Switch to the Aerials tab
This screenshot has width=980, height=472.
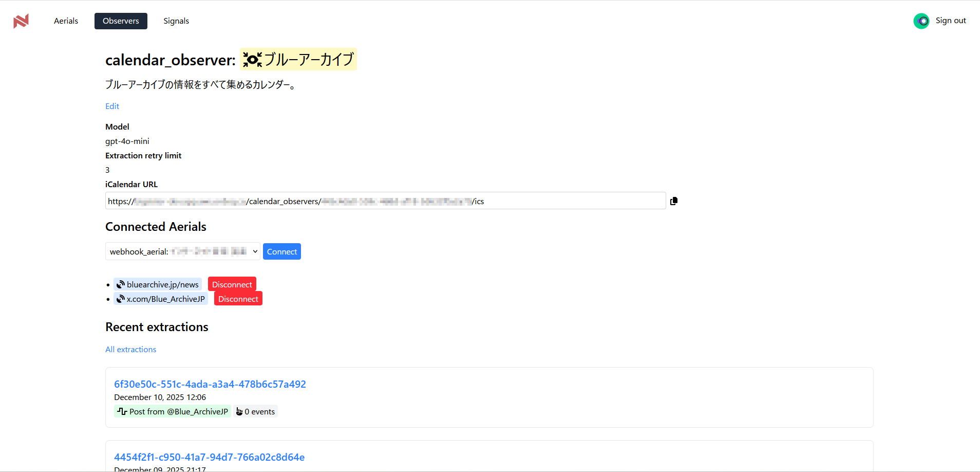(x=65, y=21)
